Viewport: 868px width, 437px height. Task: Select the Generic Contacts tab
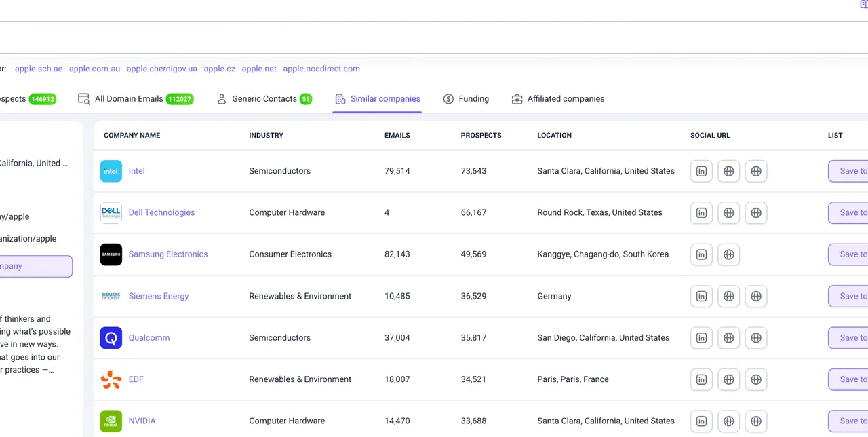click(x=264, y=99)
